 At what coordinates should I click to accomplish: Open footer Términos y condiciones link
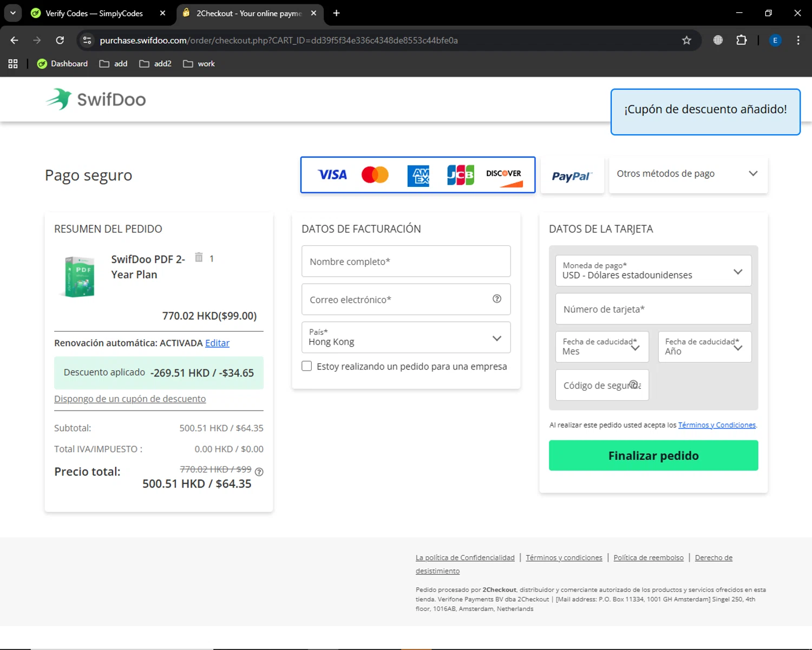[x=564, y=558]
